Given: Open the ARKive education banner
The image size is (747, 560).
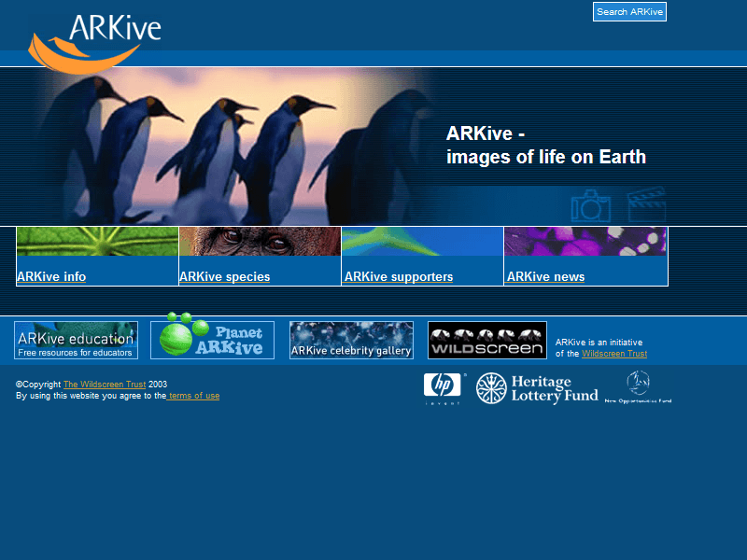Looking at the screenshot, I should (x=77, y=340).
